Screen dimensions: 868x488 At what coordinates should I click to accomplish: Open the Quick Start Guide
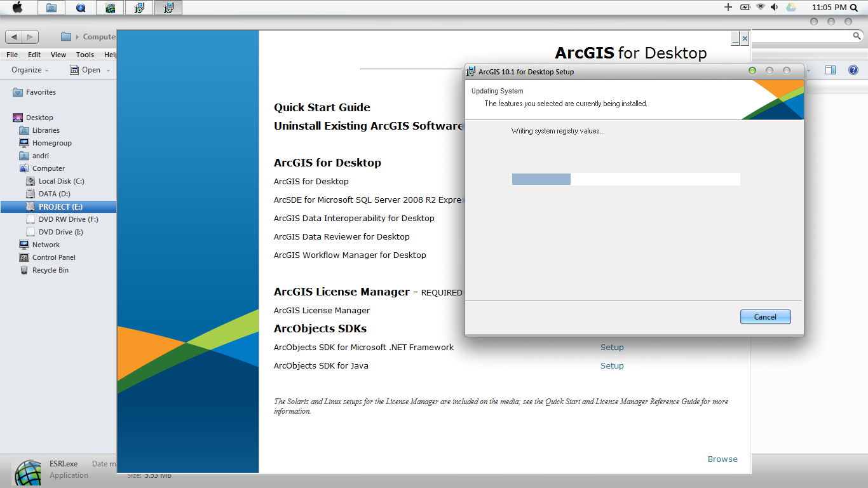tap(322, 107)
